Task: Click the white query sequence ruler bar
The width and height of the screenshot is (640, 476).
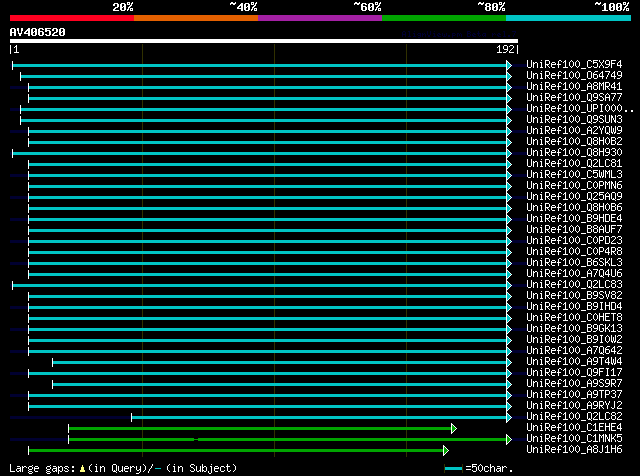Action: (264, 41)
